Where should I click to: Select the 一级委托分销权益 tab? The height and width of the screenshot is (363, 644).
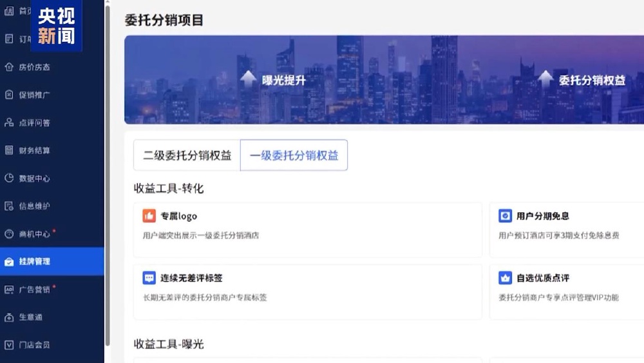294,155
